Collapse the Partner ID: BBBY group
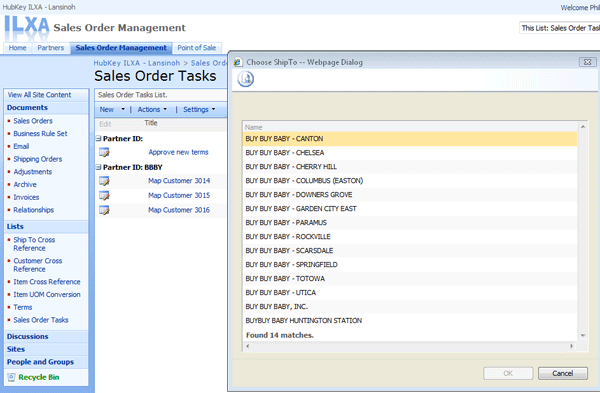This screenshot has height=393, width=600. pyautogui.click(x=98, y=167)
